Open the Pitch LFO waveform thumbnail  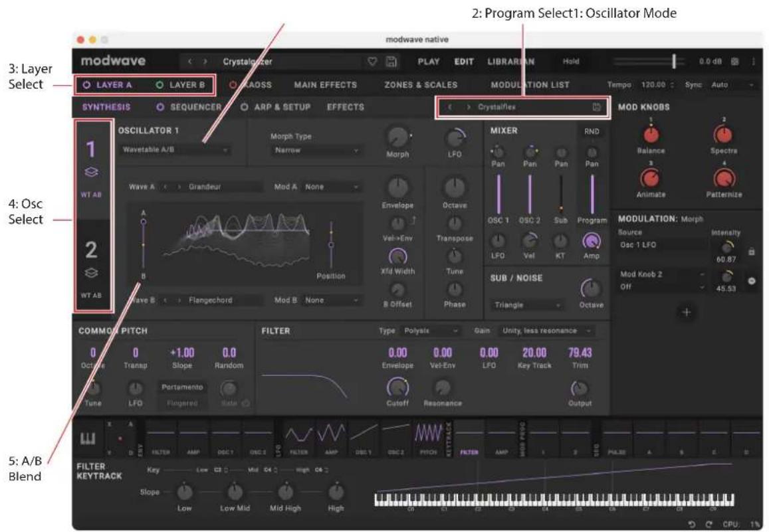pos(428,438)
